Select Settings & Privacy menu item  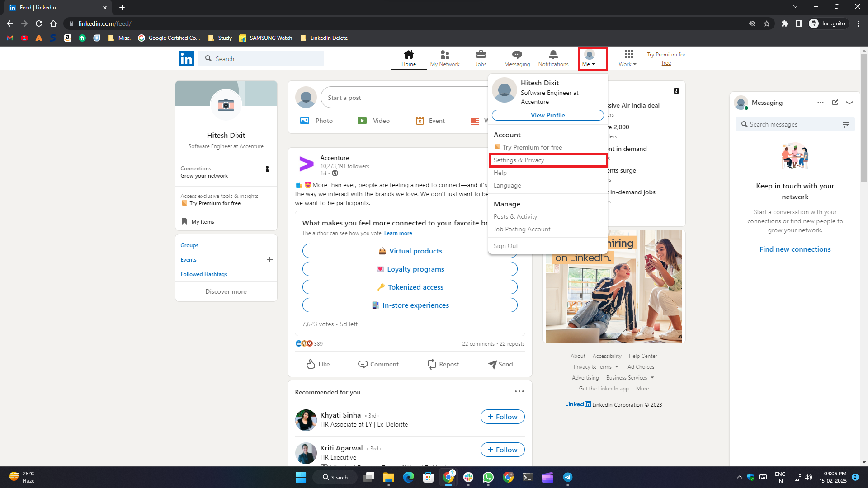point(547,160)
